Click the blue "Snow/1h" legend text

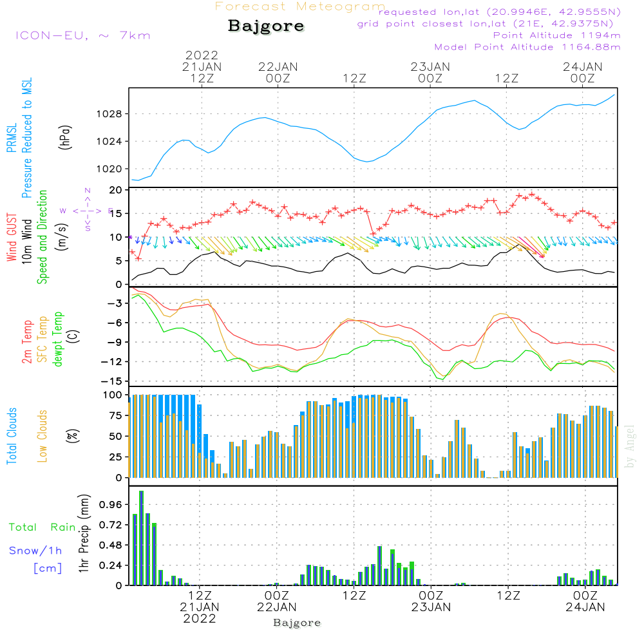click(x=35, y=551)
